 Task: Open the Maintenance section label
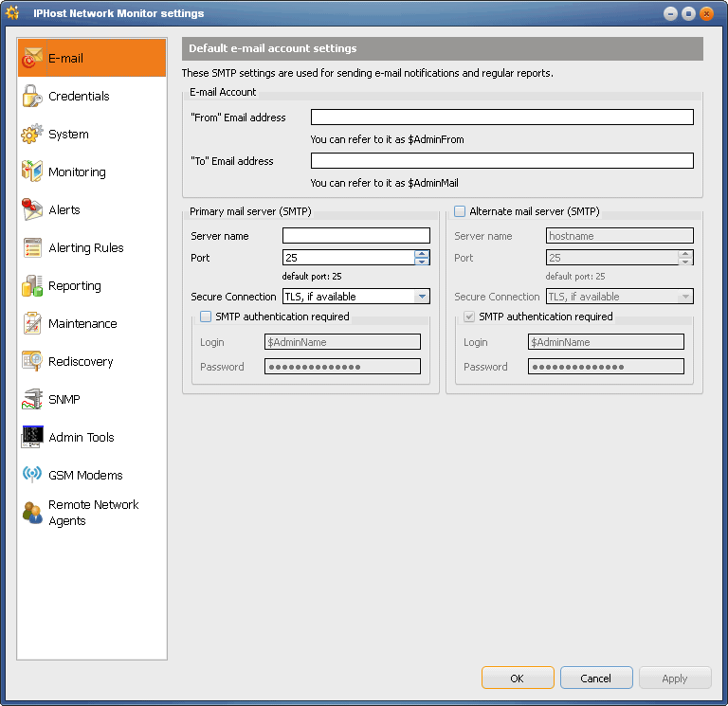(x=82, y=323)
